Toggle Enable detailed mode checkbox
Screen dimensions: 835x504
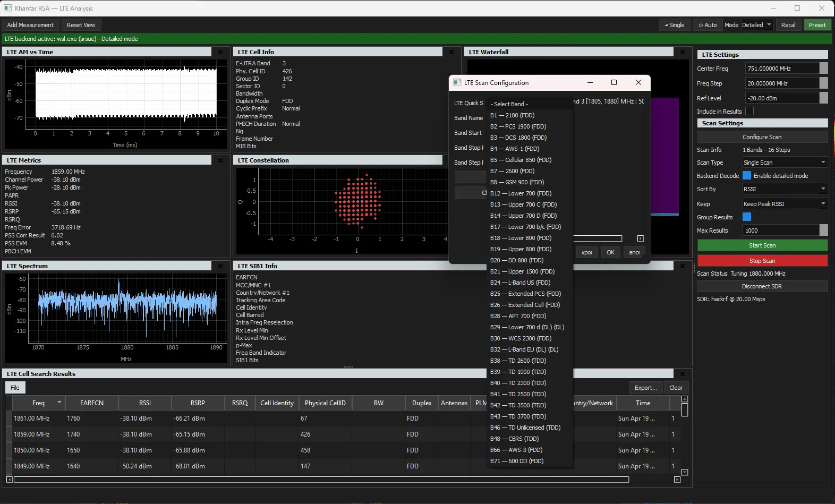point(747,176)
